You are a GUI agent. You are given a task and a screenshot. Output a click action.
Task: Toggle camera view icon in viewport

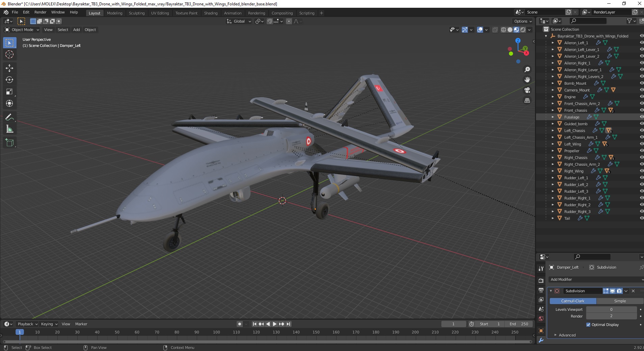click(x=527, y=90)
